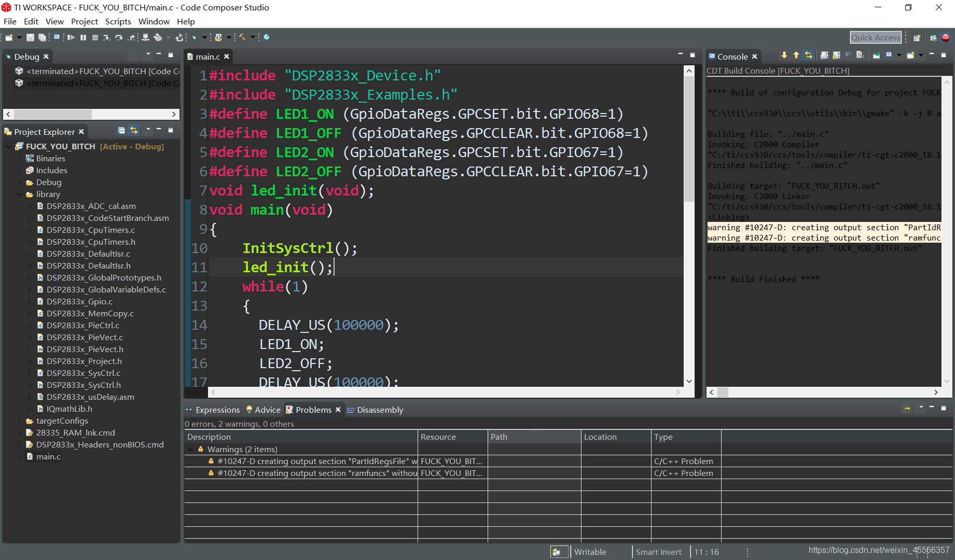Click the Console up-arrow Previous Error icon
The image size is (955, 560).
tap(796, 55)
